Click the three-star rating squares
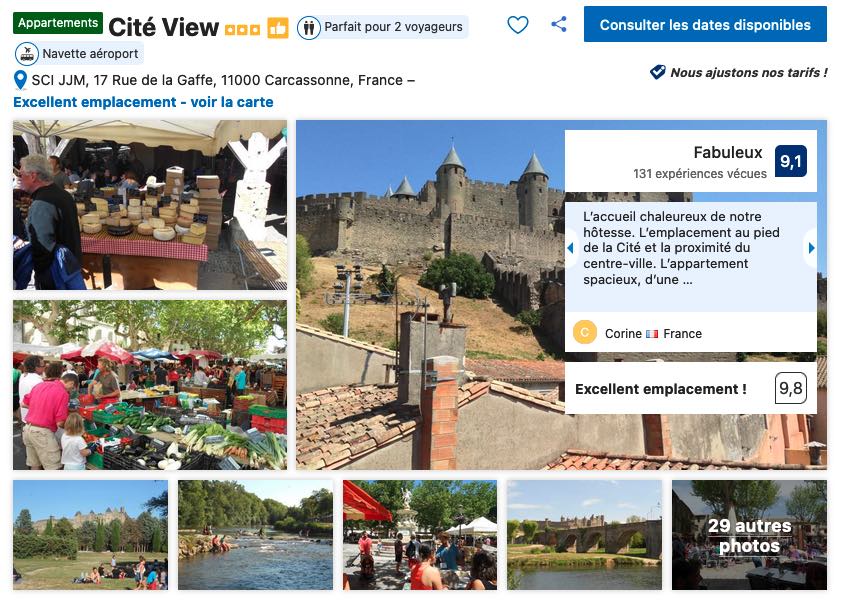 coord(242,30)
